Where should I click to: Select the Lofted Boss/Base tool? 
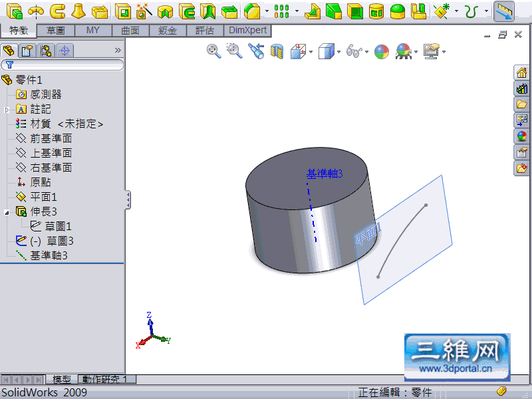pos(78,11)
